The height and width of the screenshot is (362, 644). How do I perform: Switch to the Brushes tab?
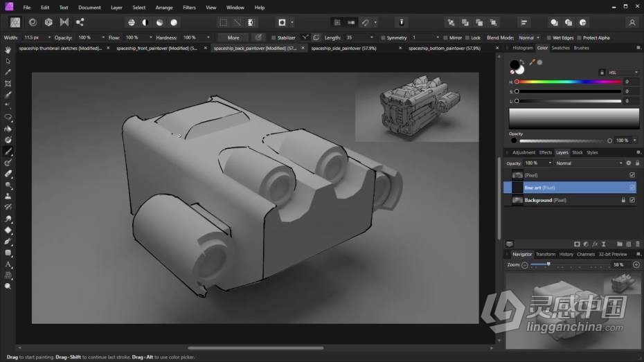[x=581, y=48]
